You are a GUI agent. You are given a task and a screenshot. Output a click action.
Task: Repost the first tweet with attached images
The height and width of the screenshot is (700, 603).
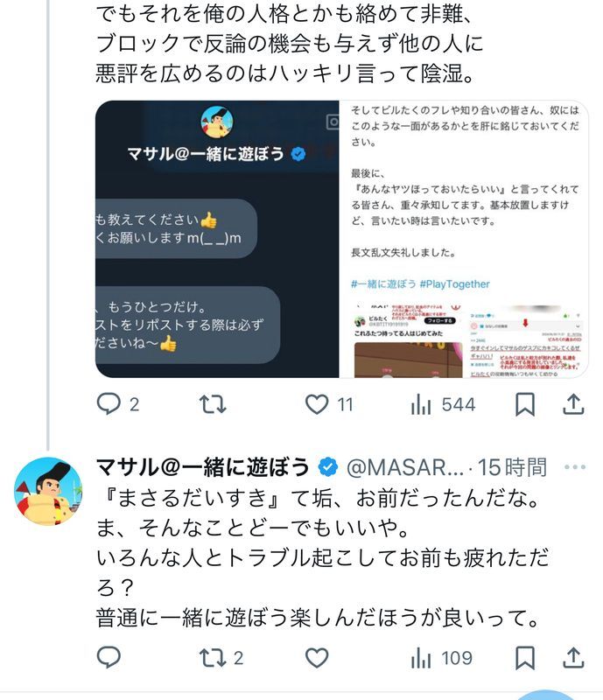(x=213, y=404)
